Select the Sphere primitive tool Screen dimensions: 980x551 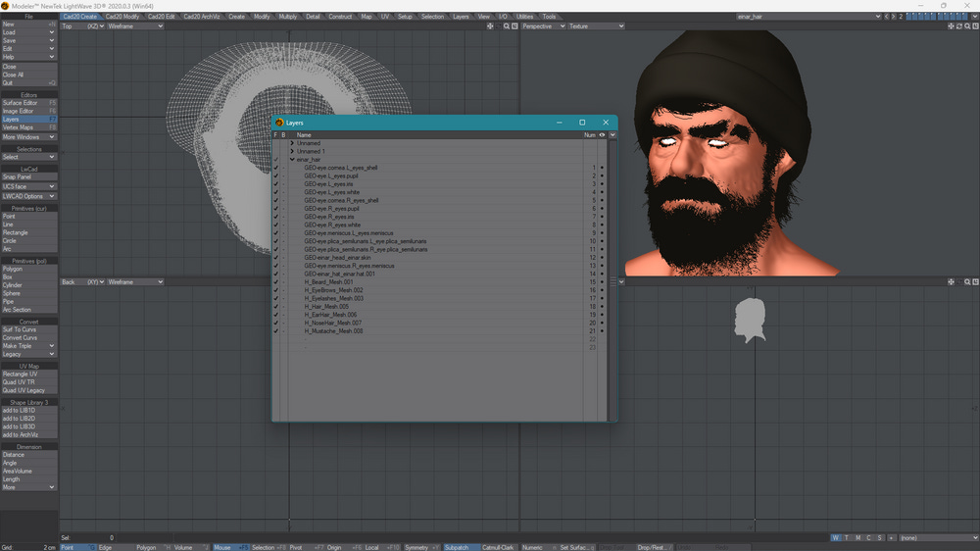[x=28, y=293]
